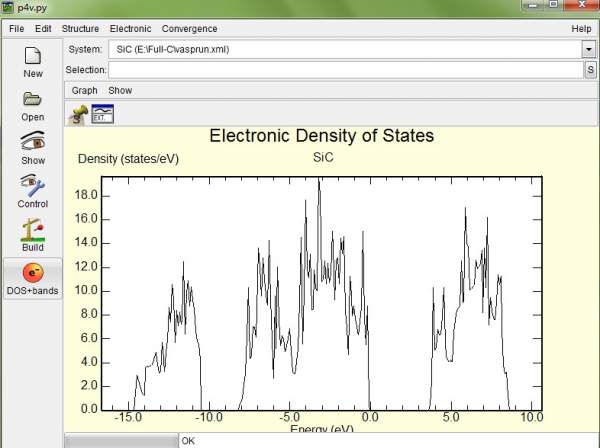The image size is (600, 448).
Task: Click the gray progress bar at bottom
Action: [121, 441]
